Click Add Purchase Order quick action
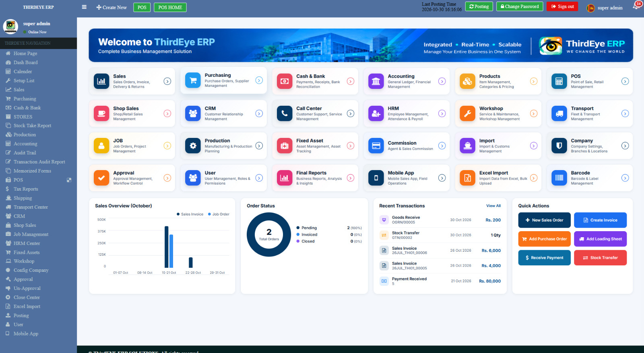Screen dimensions: 644x353 pyautogui.click(x=545, y=239)
